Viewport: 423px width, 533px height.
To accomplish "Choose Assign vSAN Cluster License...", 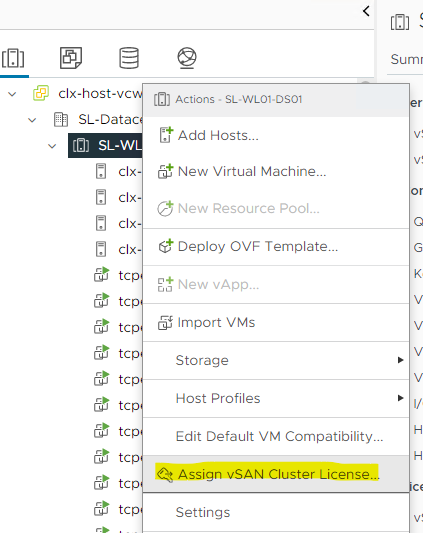I will 276,474.
